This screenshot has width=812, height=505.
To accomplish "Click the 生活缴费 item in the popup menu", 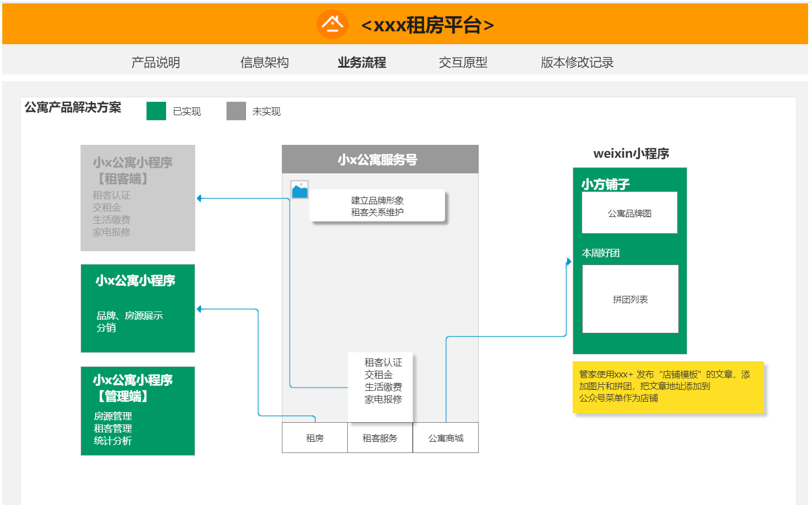I will pyautogui.click(x=383, y=387).
